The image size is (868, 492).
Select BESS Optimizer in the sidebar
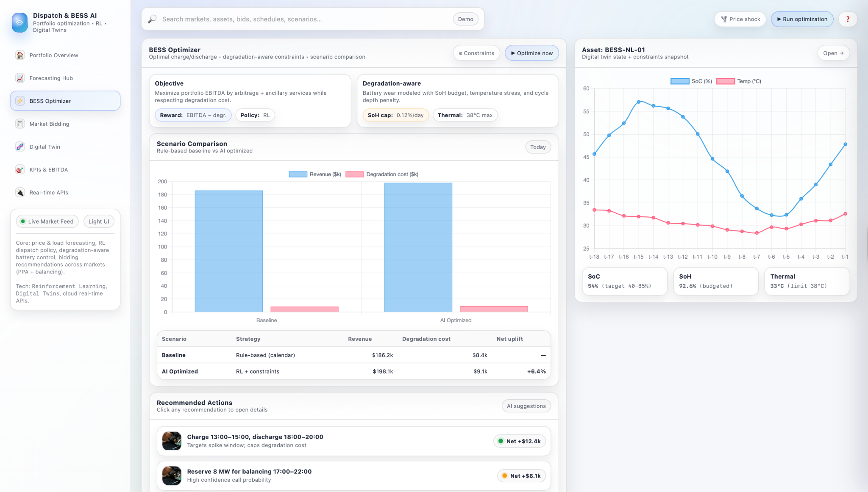pos(65,101)
